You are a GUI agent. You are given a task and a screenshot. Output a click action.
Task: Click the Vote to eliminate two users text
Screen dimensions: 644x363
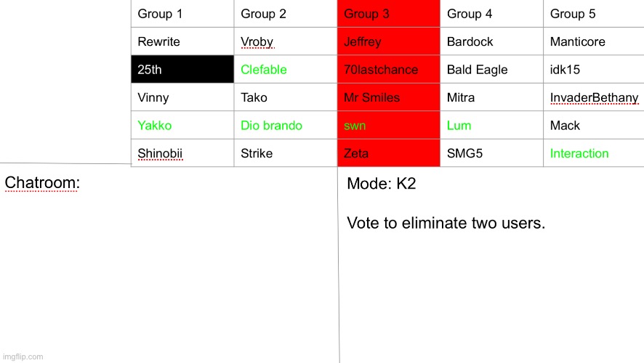[x=446, y=223]
